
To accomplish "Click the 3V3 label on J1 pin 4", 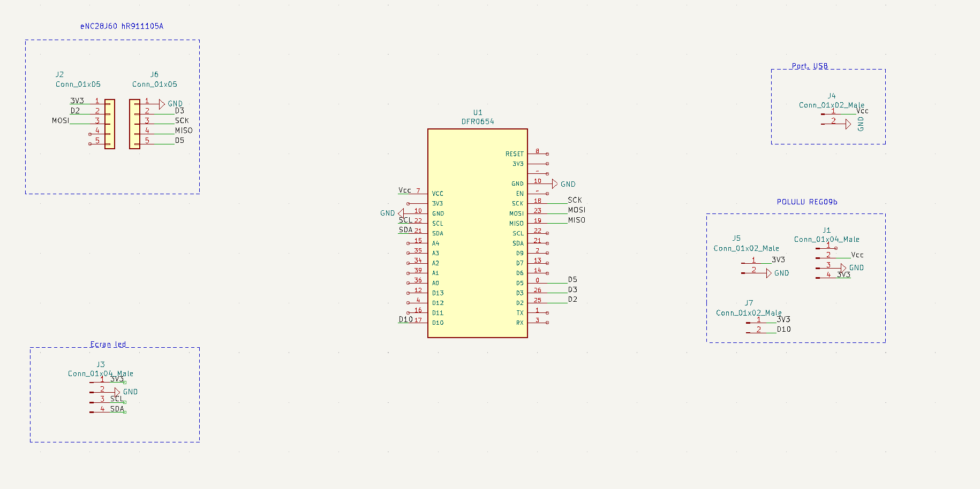I will (843, 274).
